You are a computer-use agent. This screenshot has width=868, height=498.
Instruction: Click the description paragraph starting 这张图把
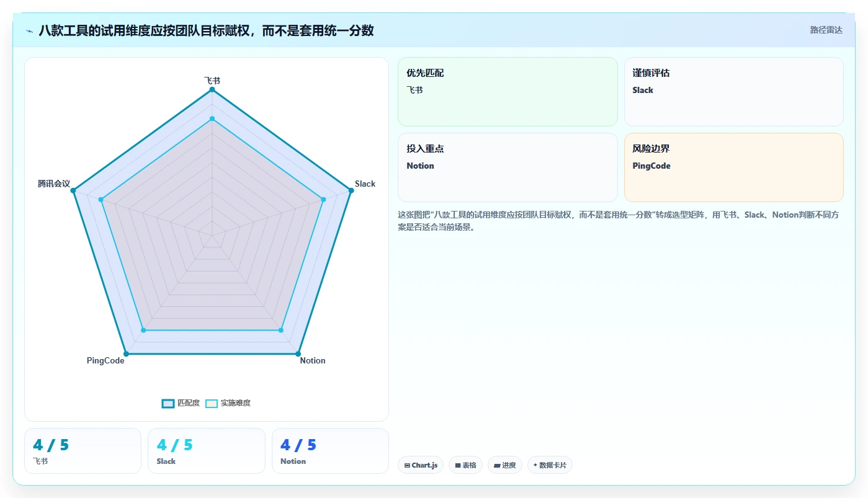pyautogui.click(x=619, y=221)
